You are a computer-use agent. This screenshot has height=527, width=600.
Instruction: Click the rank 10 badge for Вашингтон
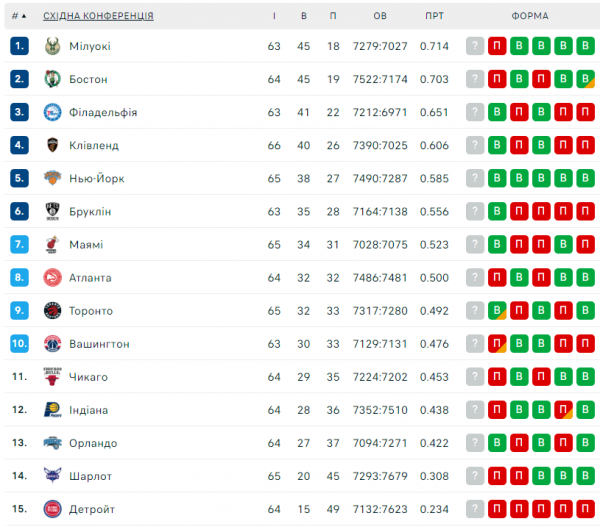pos(20,344)
